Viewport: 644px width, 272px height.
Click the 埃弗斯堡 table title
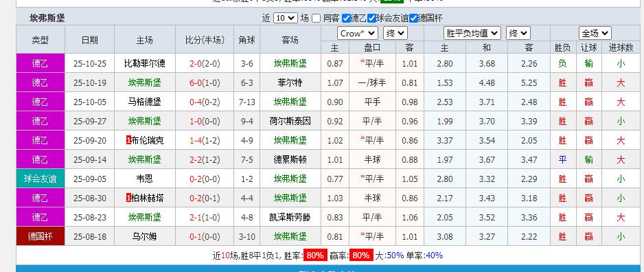(47, 18)
